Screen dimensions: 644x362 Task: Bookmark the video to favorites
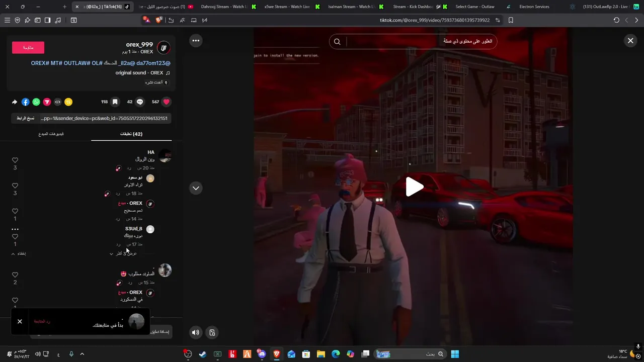(x=115, y=102)
